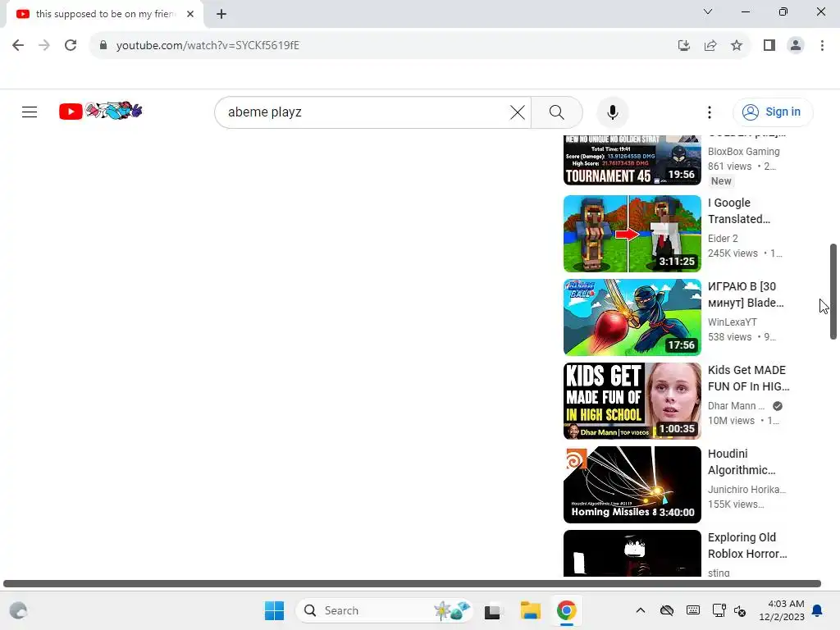840x630 pixels.
Task: Click the taskbar Search box
Action: [x=384, y=610]
